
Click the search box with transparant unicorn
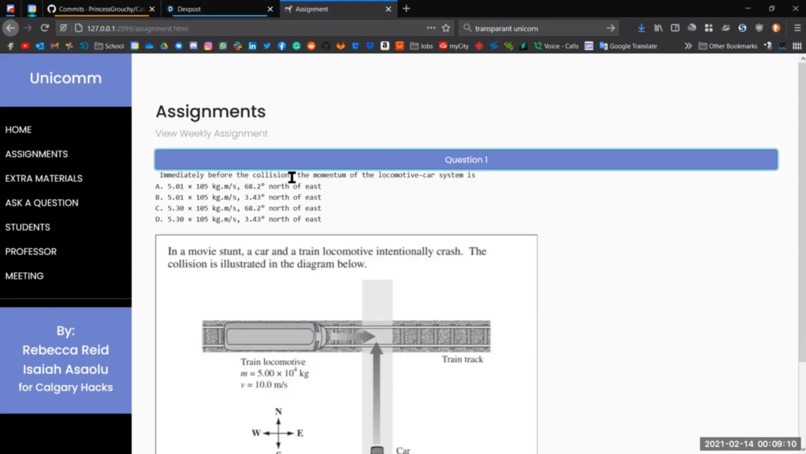(537, 28)
